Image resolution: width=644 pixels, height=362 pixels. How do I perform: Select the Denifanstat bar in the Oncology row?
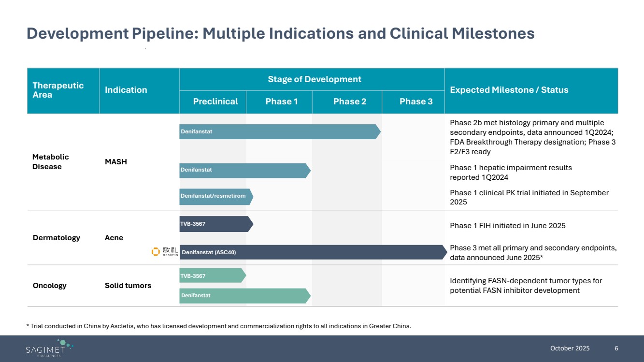click(244, 295)
